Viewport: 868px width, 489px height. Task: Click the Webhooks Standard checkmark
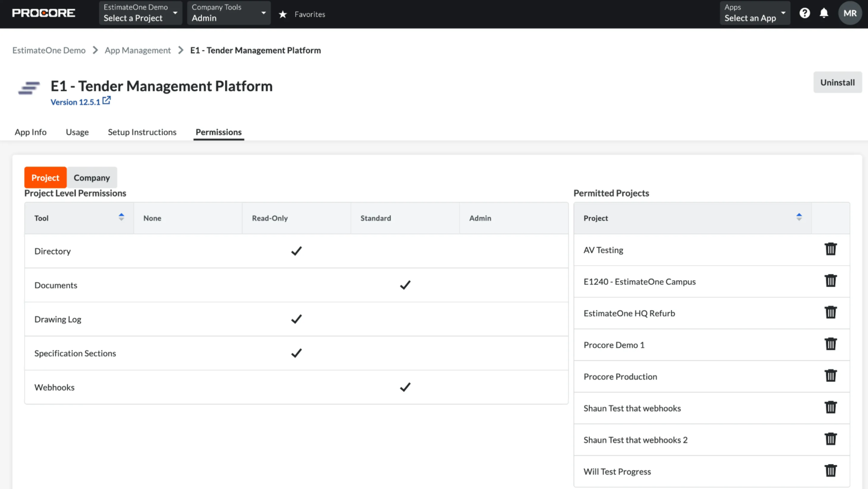point(405,387)
